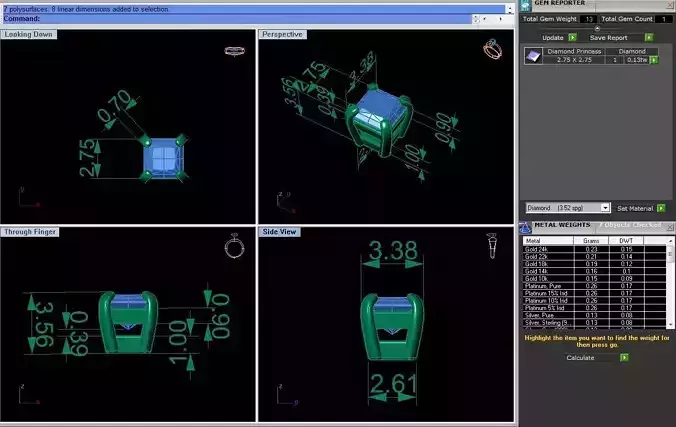
Task: Click Diamond Princess gem thumbnail
Action: pyautogui.click(x=533, y=56)
